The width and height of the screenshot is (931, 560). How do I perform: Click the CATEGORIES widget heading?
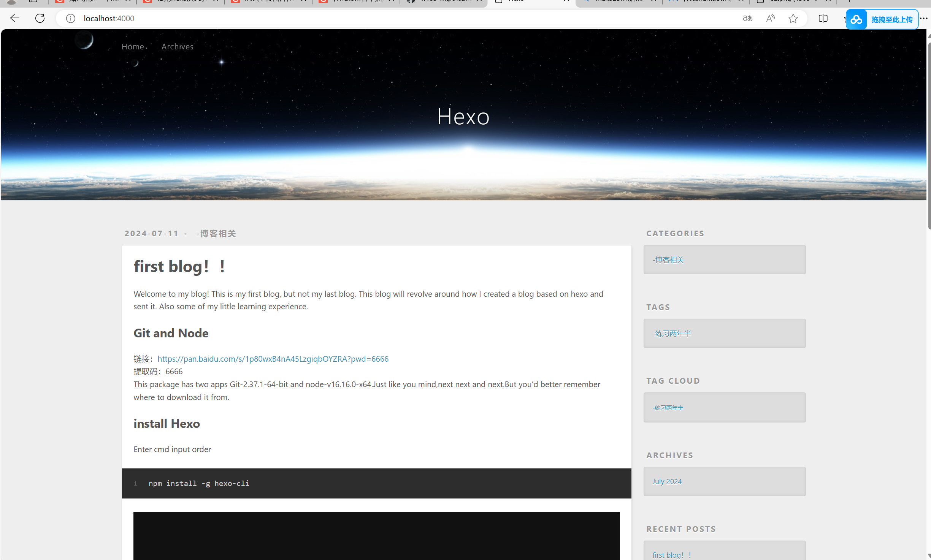(675, 233)
